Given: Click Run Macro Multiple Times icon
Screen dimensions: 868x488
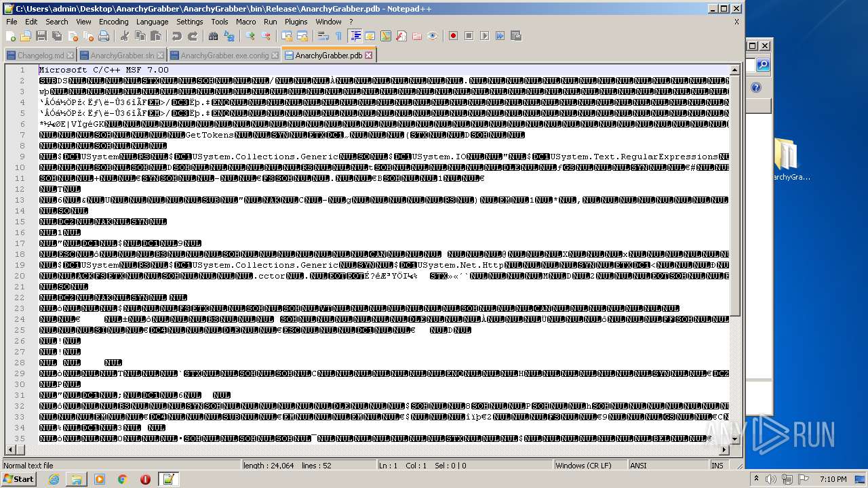Looking at the screenshot, I should [x=500, y=36].
